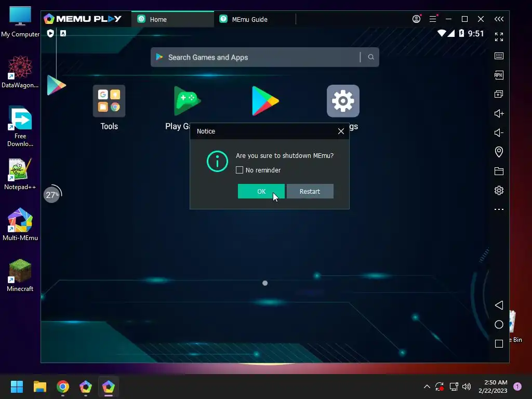
Task: Open Chrome from the taskbar
Action: [x=63, y=387]
